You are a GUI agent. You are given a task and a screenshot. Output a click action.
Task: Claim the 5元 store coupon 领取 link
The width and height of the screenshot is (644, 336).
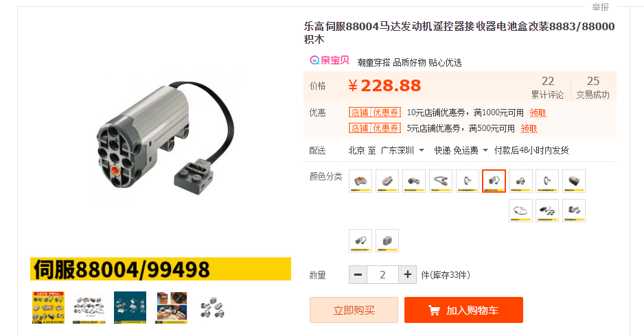click(529, 129)
